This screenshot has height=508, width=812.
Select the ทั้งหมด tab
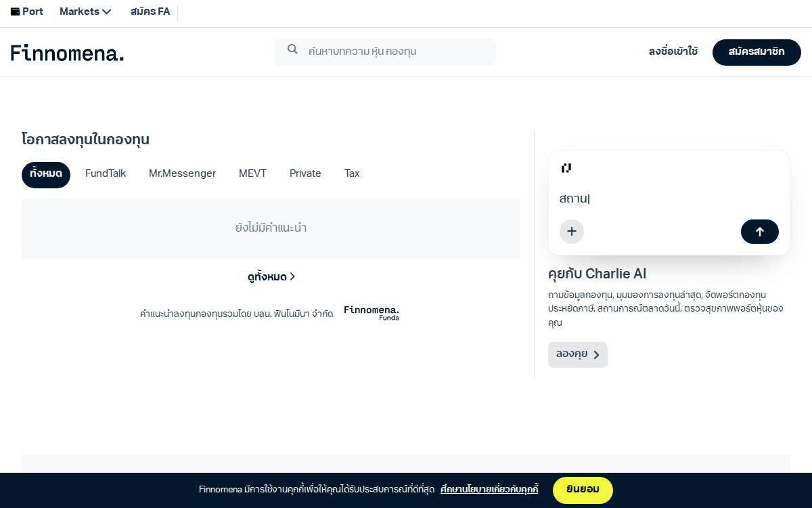pos(46,174)
